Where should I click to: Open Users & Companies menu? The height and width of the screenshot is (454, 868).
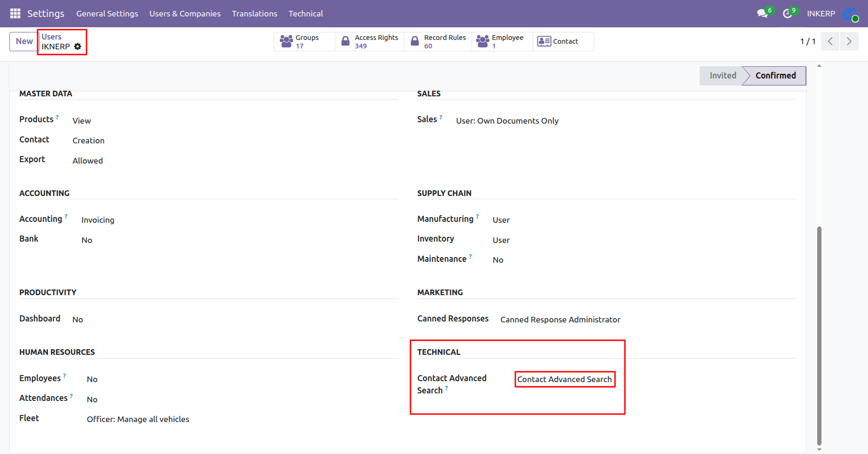point(185,14)
